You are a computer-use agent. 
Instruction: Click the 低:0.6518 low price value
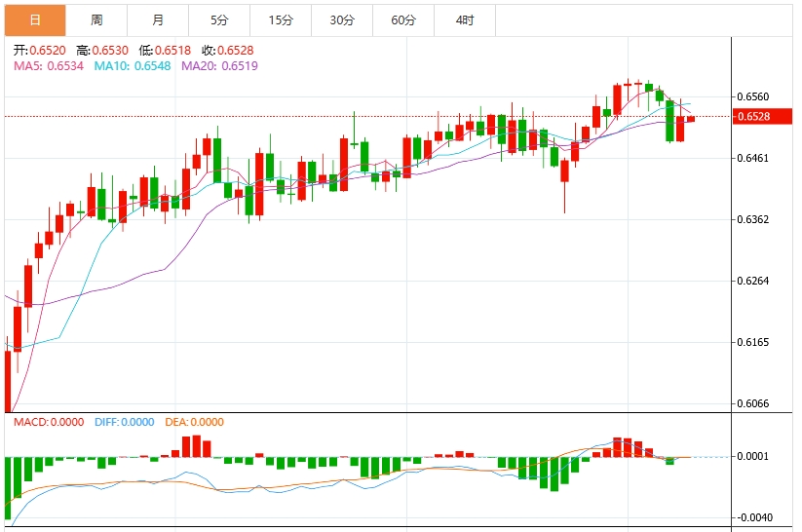[x=165, y=50]
